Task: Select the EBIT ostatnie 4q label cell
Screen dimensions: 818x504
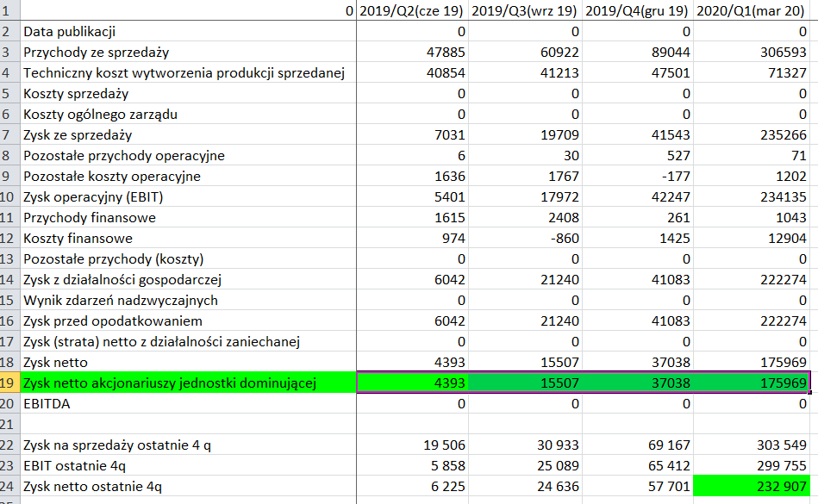Action: click(187, 466)
